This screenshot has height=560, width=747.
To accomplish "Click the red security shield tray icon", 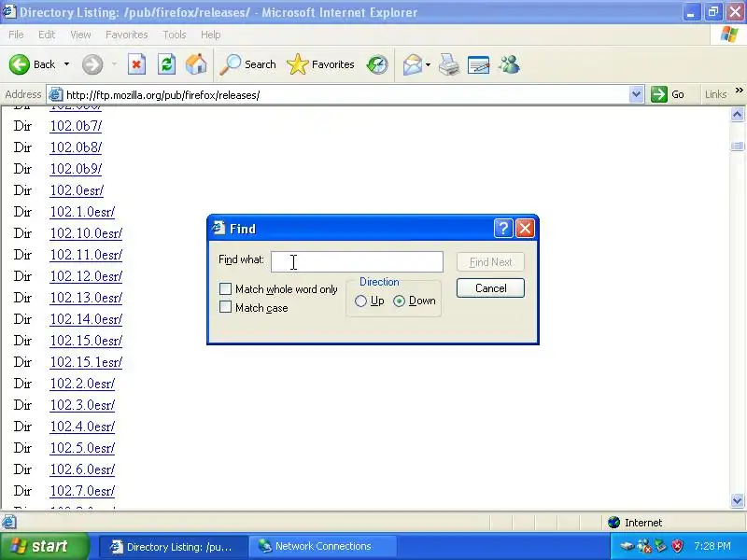I will 677,546.
